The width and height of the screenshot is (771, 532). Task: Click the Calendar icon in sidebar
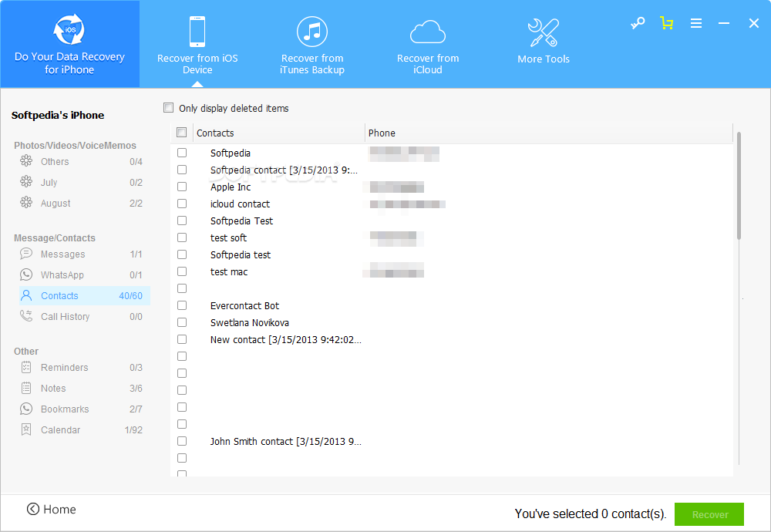click(x=26, y=429)
